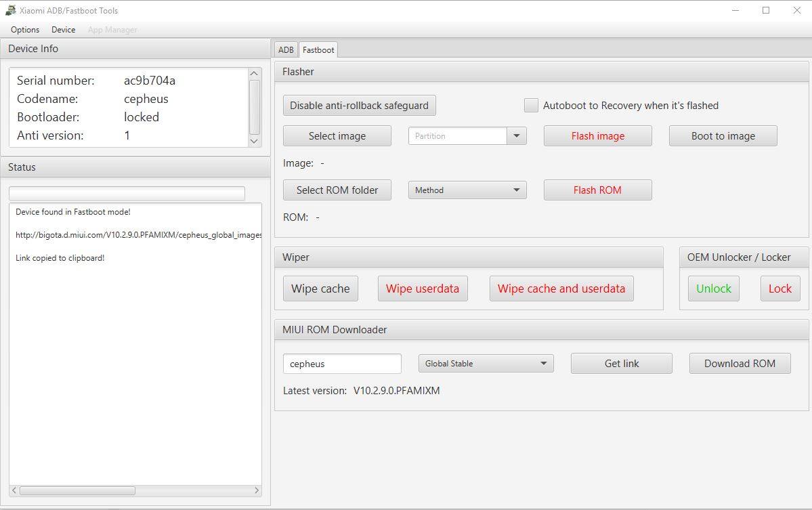Image resolution: width=812 pixels, height=510 pixels.
Task: Click the Flash ROM button
Action: click(x=597, y=190)
